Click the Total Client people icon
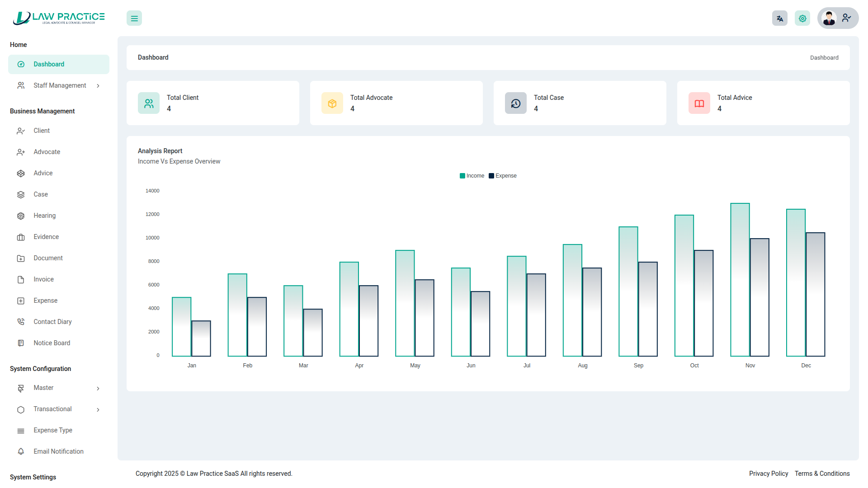 coord(149,103)
